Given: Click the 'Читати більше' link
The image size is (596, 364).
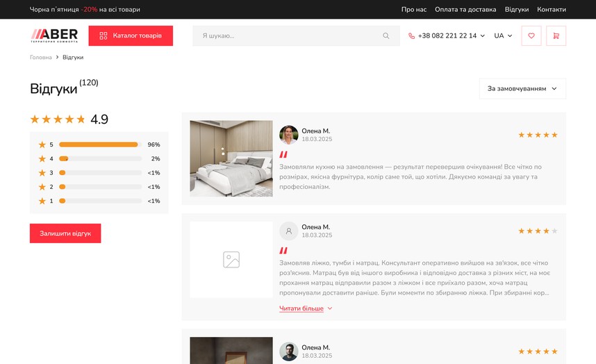Looking at the screenshot, I should pyautogui.click(x=301, y=308).
